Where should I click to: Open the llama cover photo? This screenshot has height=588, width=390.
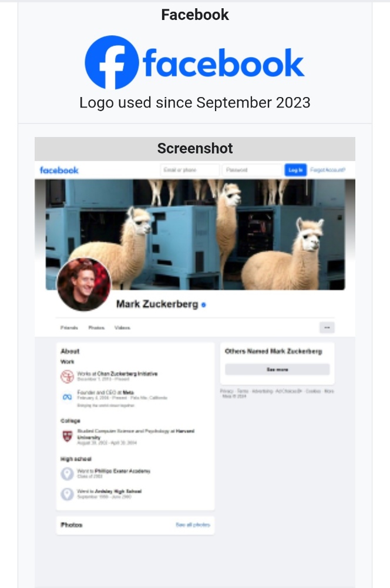tap(195, 235)
